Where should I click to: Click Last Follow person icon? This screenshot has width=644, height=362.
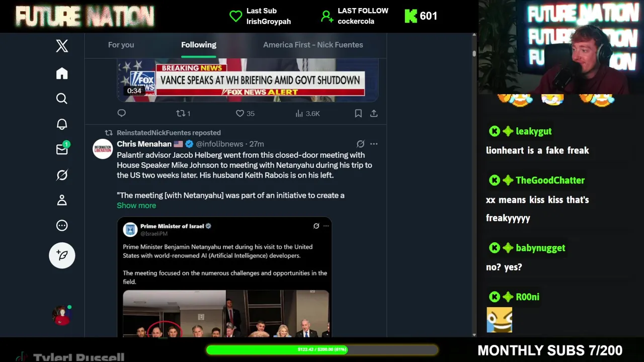[327, 16]
